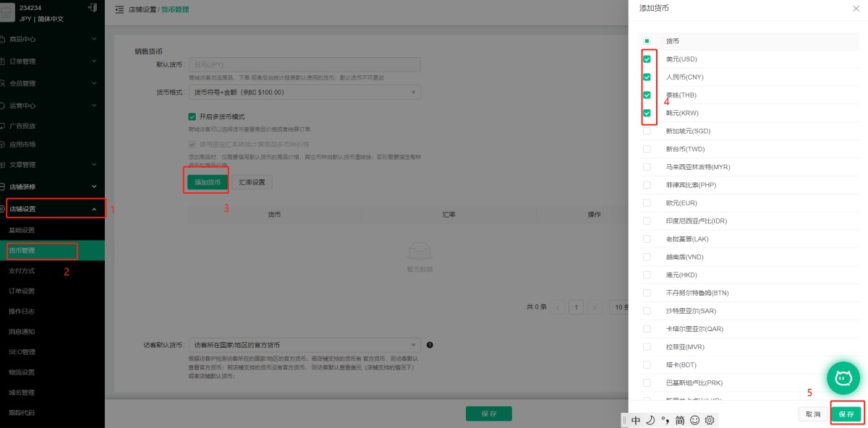Toggle the select-all 货币 header checkbox

647,41
